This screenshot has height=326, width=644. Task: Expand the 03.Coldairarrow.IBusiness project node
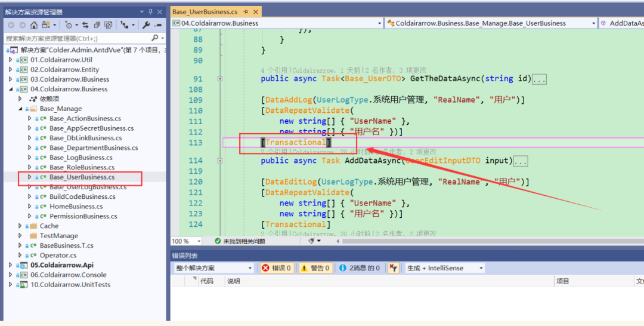pos(11,79)
